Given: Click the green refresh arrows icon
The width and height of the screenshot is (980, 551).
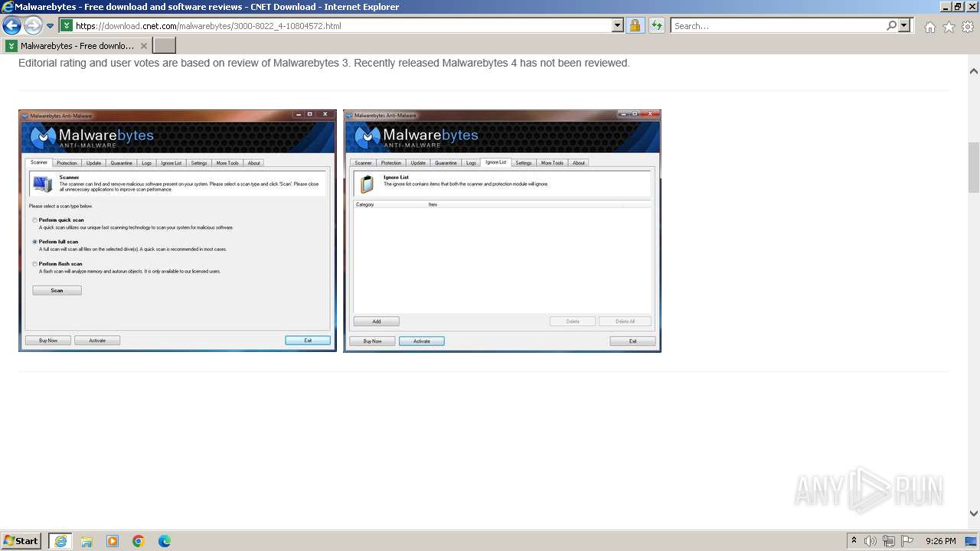Looking at the screenshot, I should (x=656, y=25).
